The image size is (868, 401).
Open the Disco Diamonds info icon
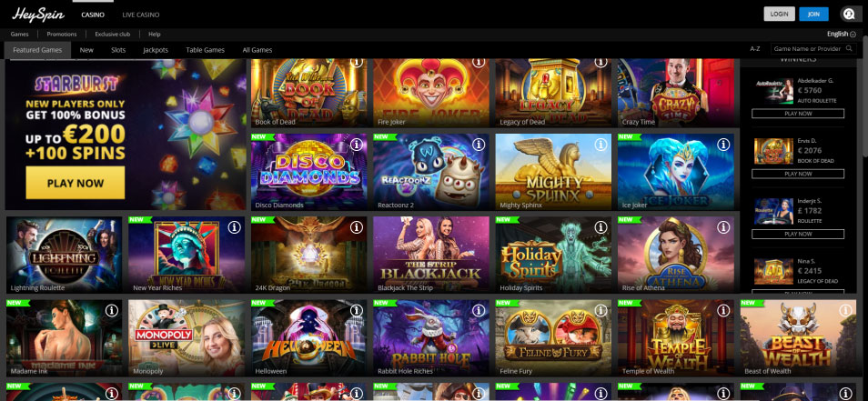(356, 145)
